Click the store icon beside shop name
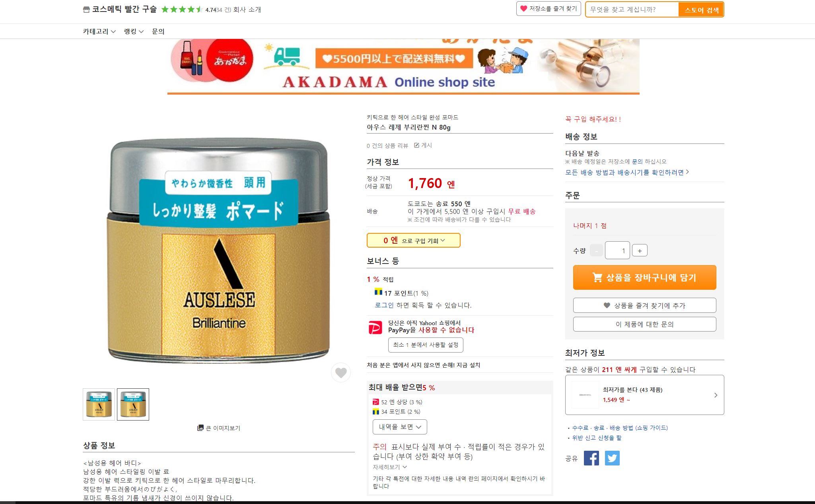815x504 pixels. coord(86,10)
